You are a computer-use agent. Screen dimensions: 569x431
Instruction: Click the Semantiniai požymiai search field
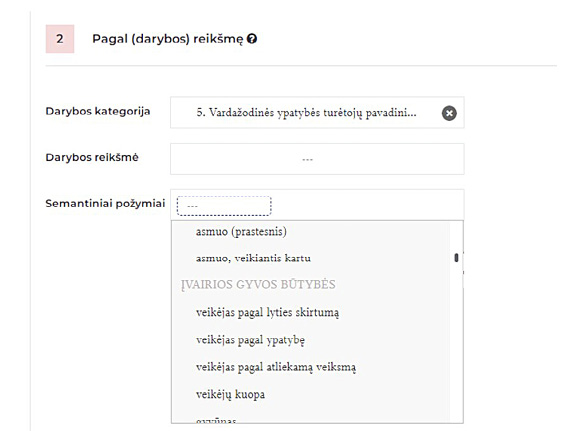pyautogui.click(x=224, y=206)
